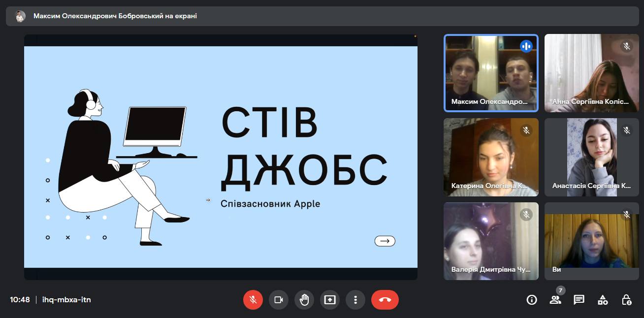644x318 pixels.
Task: Toggle the camera button in bottom bar
Action: coord(279,300)
